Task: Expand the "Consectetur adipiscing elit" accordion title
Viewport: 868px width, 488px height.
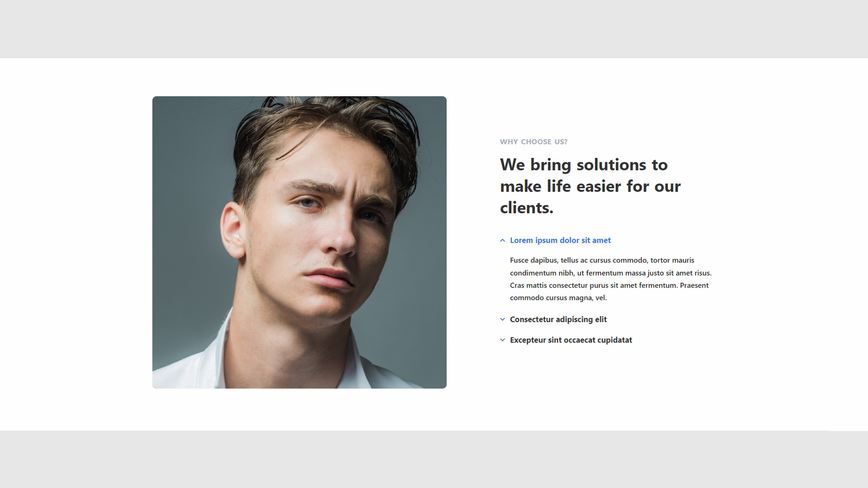Action: (x=558, y=319)
